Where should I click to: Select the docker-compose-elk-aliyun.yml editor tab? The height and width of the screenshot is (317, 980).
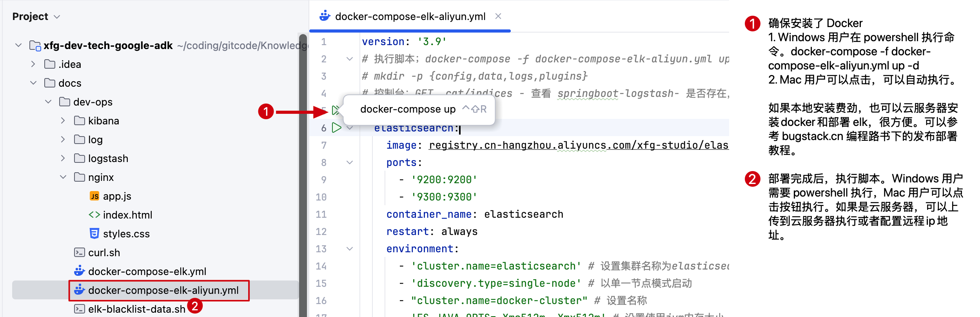410,16
